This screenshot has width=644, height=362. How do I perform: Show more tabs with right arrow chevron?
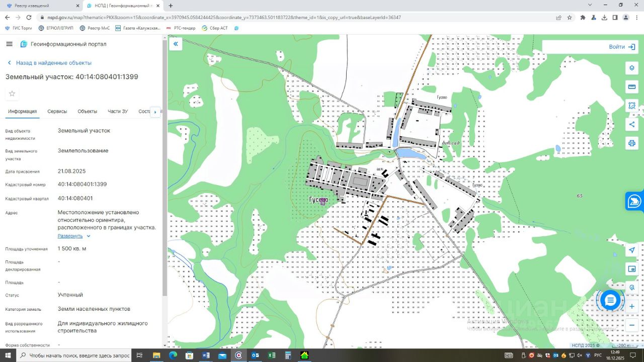[155, 112]
